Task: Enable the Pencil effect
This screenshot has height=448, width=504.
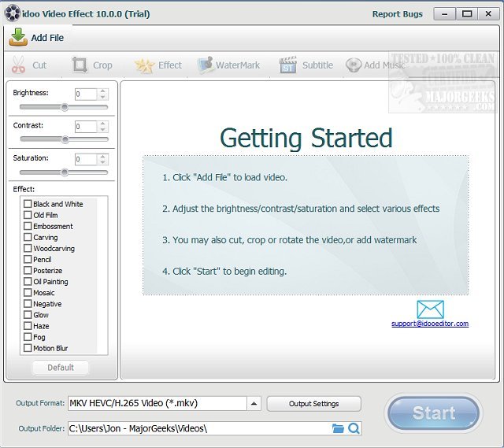Action: click(x=28, y=259)
